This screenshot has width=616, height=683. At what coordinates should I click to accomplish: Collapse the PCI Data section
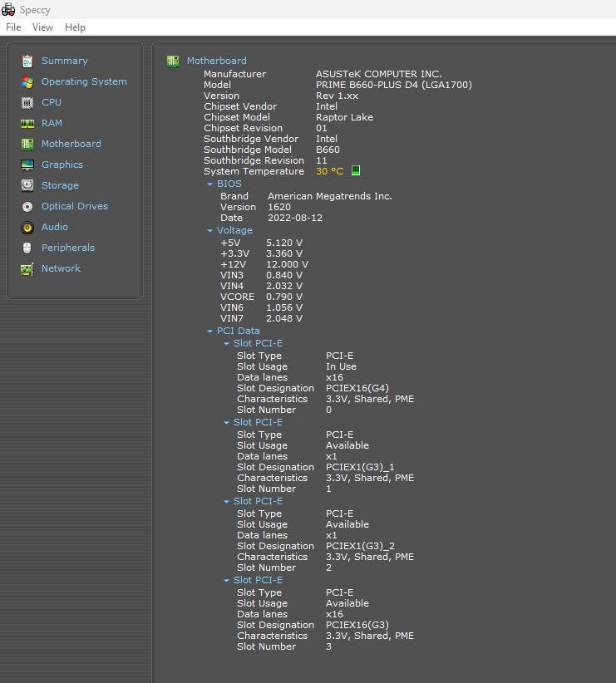pos(210,332)
